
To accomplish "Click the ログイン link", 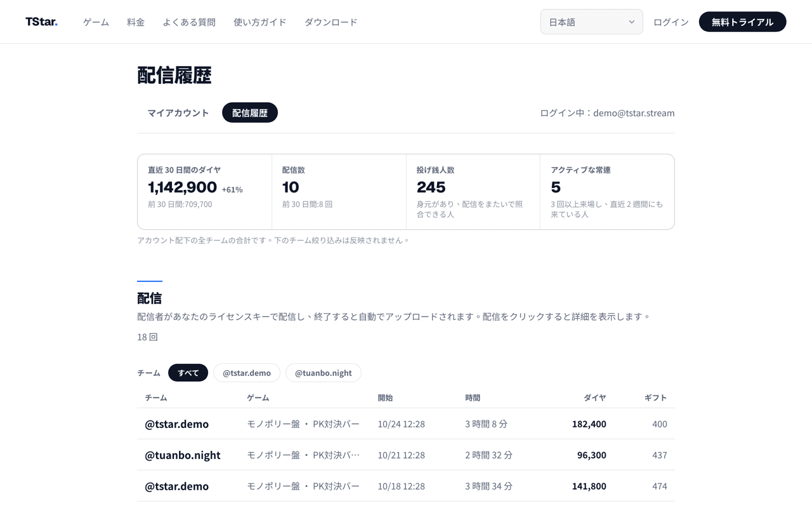I will pos(671,22).
